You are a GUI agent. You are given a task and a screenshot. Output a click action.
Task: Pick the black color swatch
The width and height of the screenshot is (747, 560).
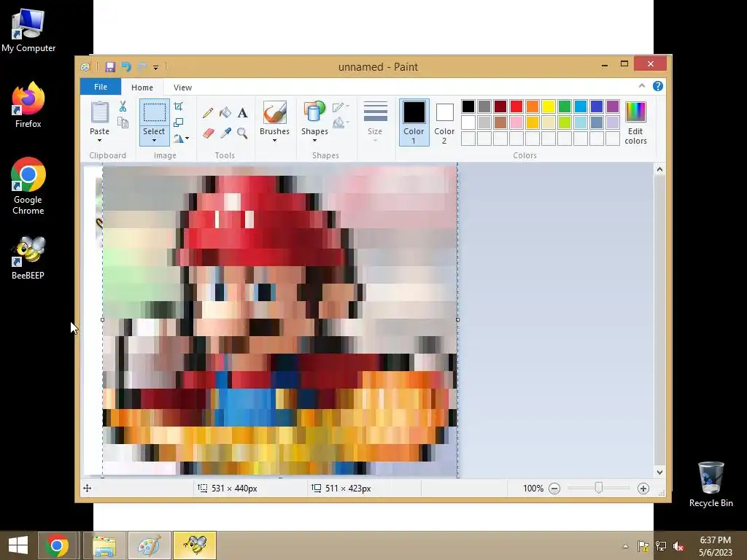click(x=468, y=106)
